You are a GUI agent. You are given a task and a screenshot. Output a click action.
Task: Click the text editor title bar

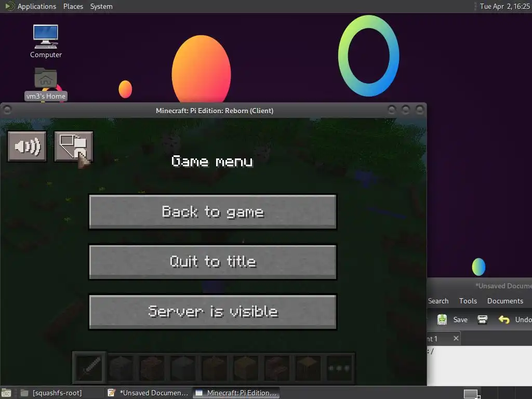point(480,286)
